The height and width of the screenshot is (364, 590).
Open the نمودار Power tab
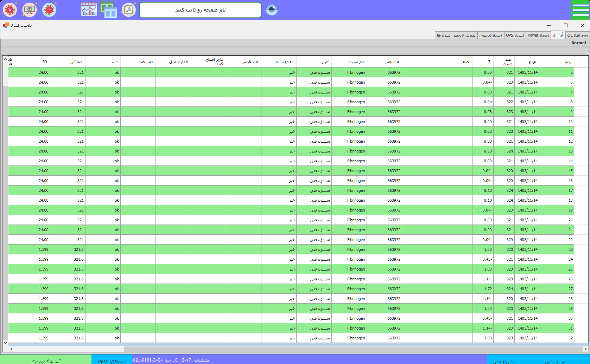coord(538,35)
